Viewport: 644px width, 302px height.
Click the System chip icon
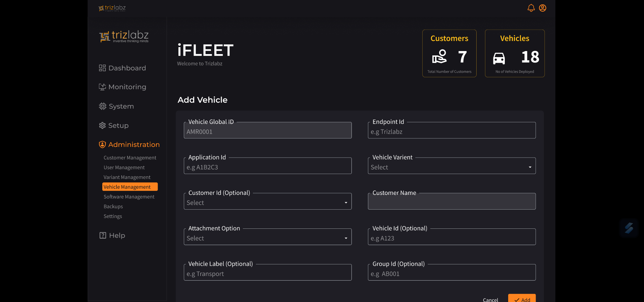(x=103, y=106)
